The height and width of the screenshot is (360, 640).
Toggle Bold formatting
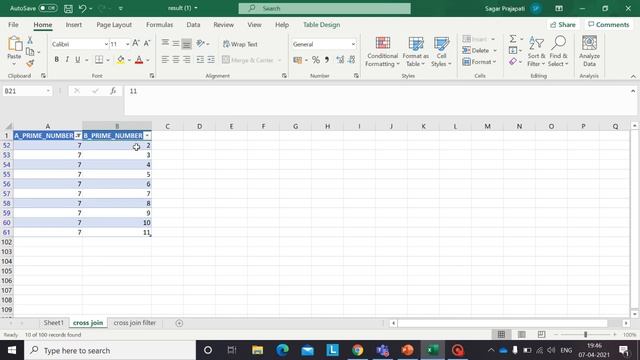[x=56, y=60]
